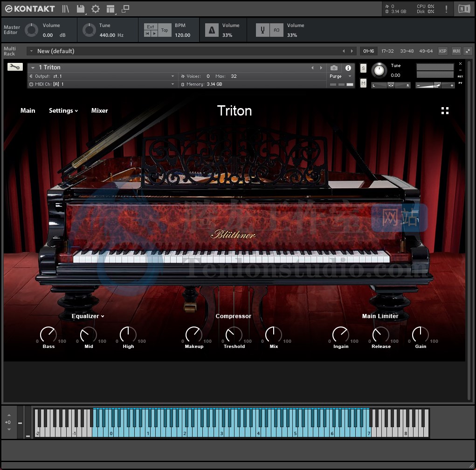Viewport: 476px width, 470px height.
Task: Toggle the metronome icon
Action: [x=212, y=30]
